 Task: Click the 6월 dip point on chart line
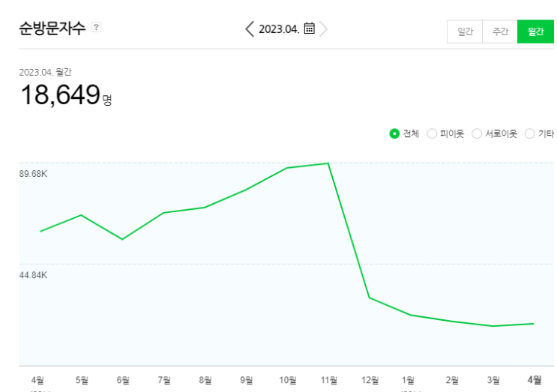122,239
